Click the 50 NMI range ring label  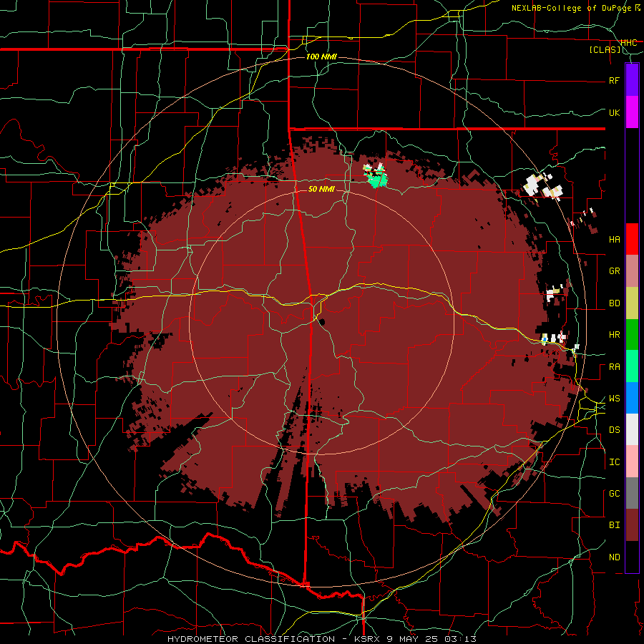click(321, 189)
